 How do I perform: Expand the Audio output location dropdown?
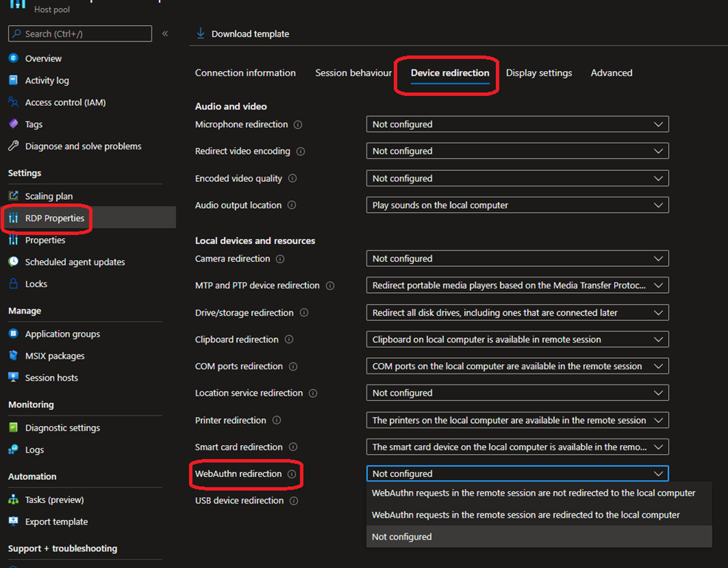517,205
